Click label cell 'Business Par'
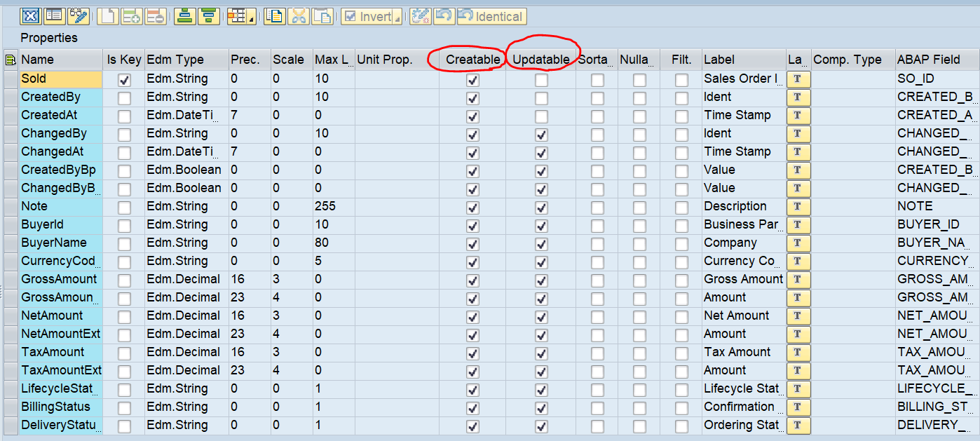 743,224
